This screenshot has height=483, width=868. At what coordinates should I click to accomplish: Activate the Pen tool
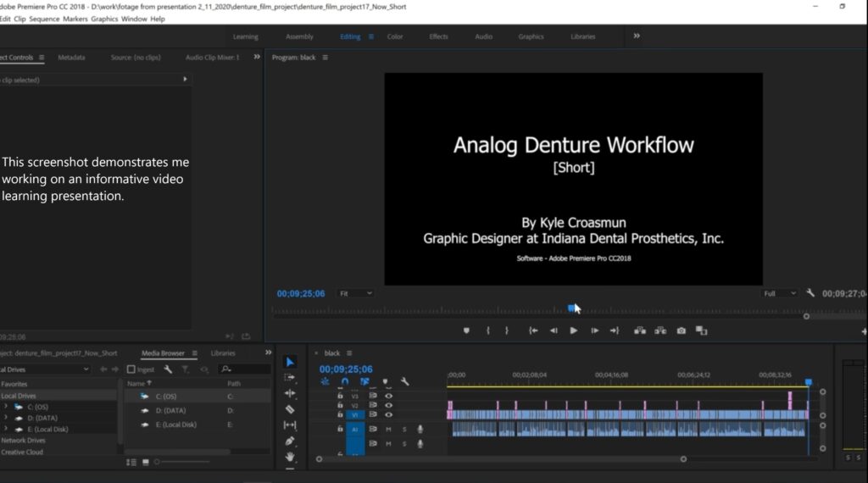290,441
